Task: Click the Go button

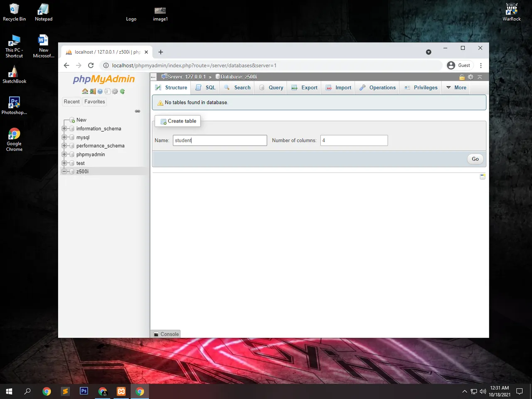Action: pyautogui.click(x=475, y=159)
